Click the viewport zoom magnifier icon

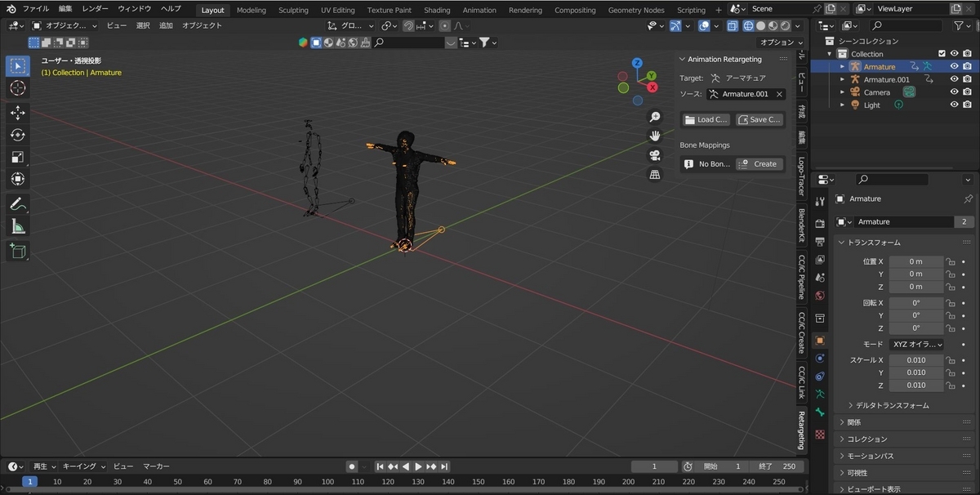(655, 118)
